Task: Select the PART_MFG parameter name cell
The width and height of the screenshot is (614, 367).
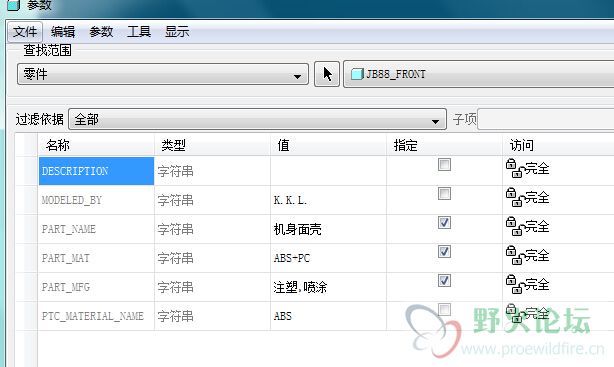Action: tap(96, 287)
